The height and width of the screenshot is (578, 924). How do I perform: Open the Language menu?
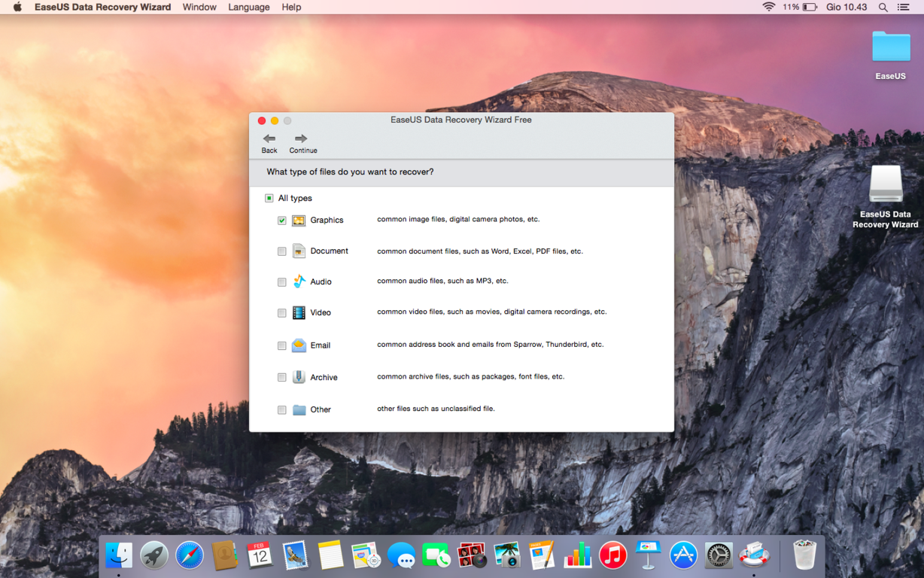pyautogui.click(x=249, y=7)
